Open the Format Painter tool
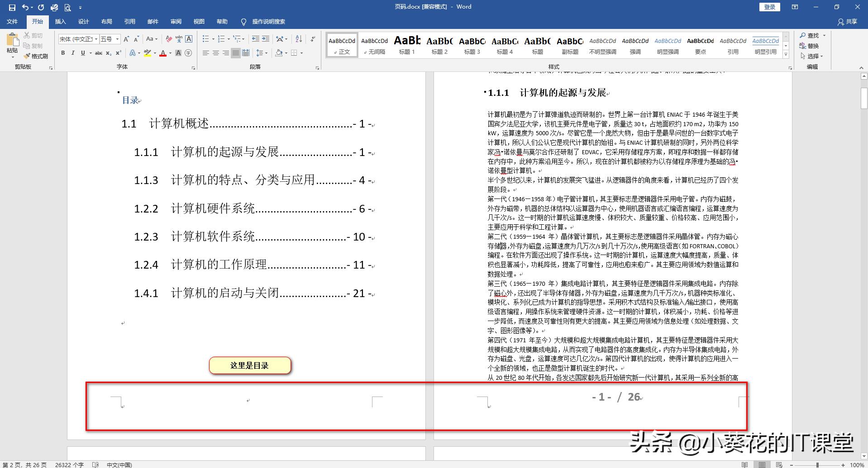The image size is (868, 468). (x=36, y=56)
